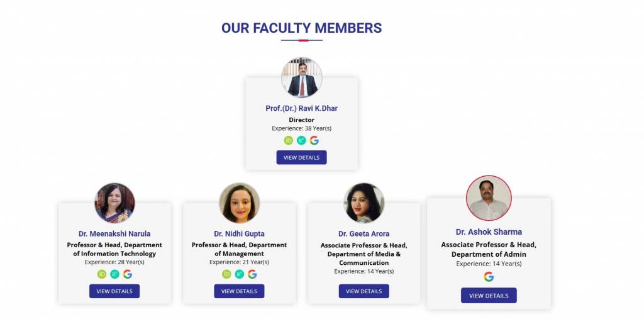The width and height of the screenshot is (644, 324).
Task: Open View Details for Dr. Geeta Arora
Action: pos(364,291)
